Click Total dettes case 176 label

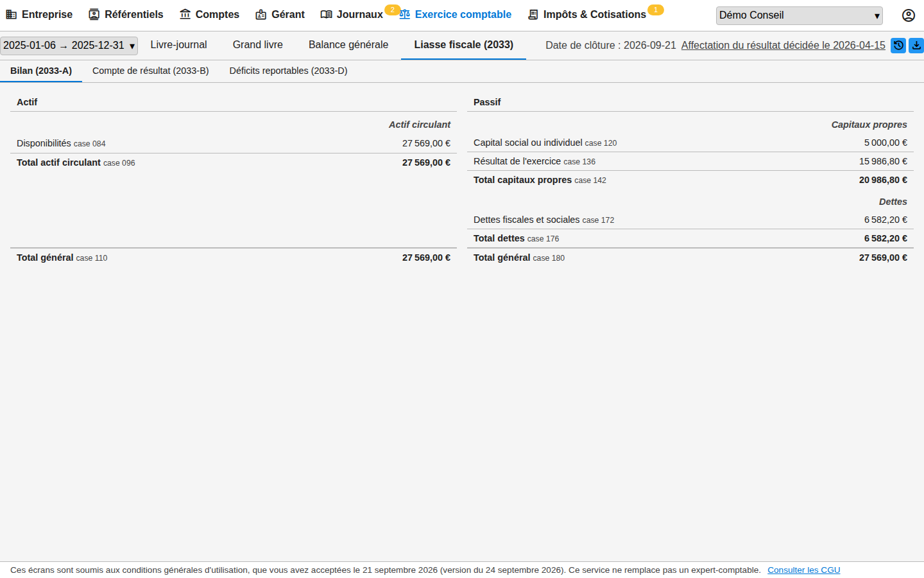point(516,238)
